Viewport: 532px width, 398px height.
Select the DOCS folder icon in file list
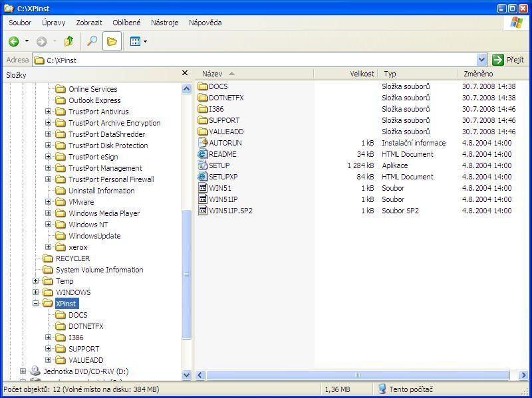pyautogui.click(x=203, y=86)
